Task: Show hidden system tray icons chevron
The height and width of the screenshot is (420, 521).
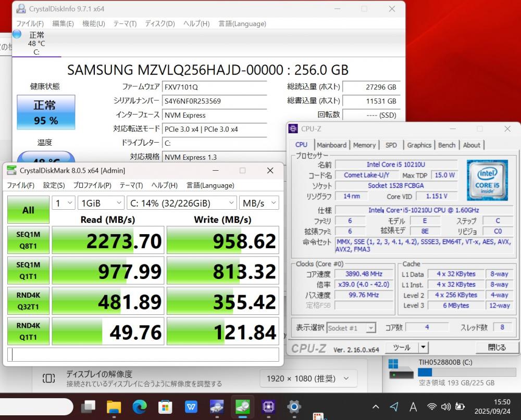Action: coord(376,406)
